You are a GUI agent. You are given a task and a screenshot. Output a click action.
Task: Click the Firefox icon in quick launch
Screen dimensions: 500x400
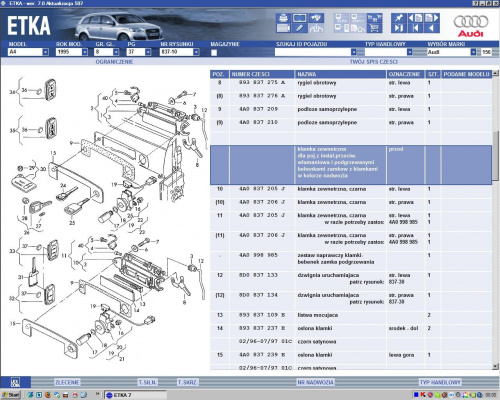point(48,395)
